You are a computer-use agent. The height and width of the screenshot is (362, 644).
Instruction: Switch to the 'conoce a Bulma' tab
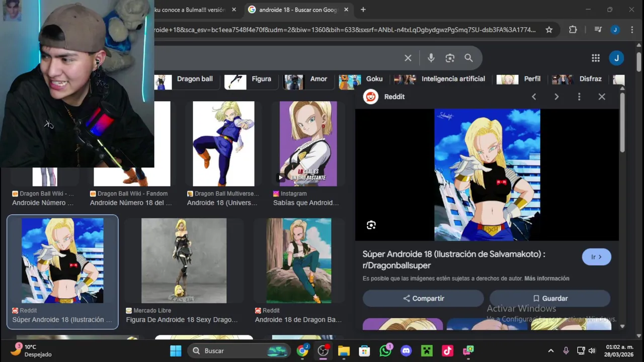tap(191, 10)
